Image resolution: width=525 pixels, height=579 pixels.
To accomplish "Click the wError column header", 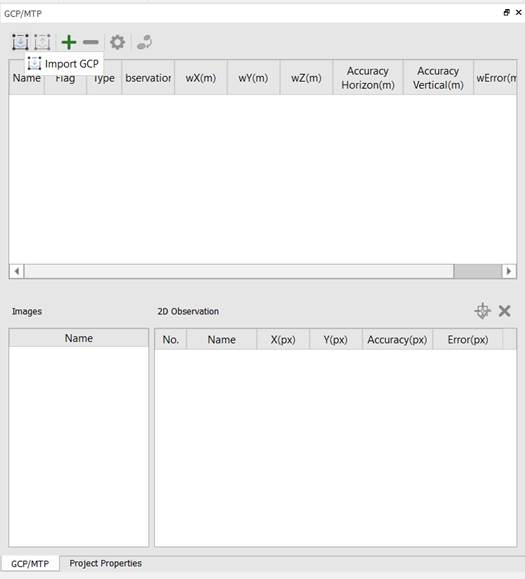I will click(495, 78).
